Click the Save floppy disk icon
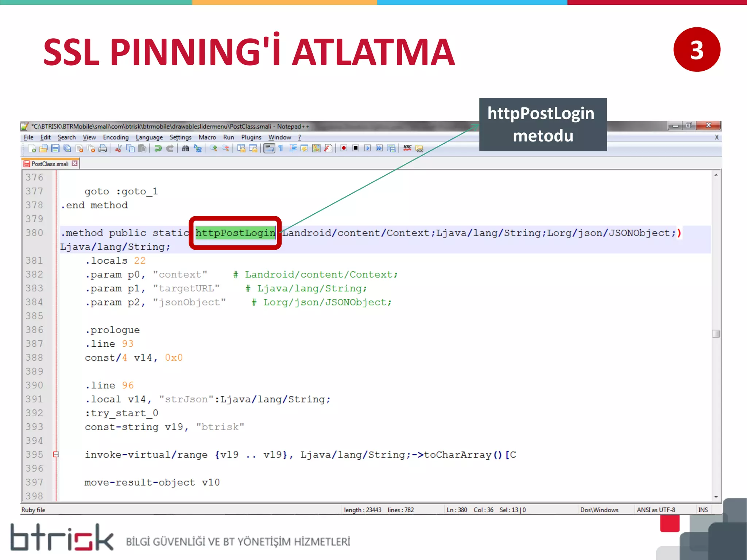The width and height of the screenshot is (747, 560). [x=55, y=148]
